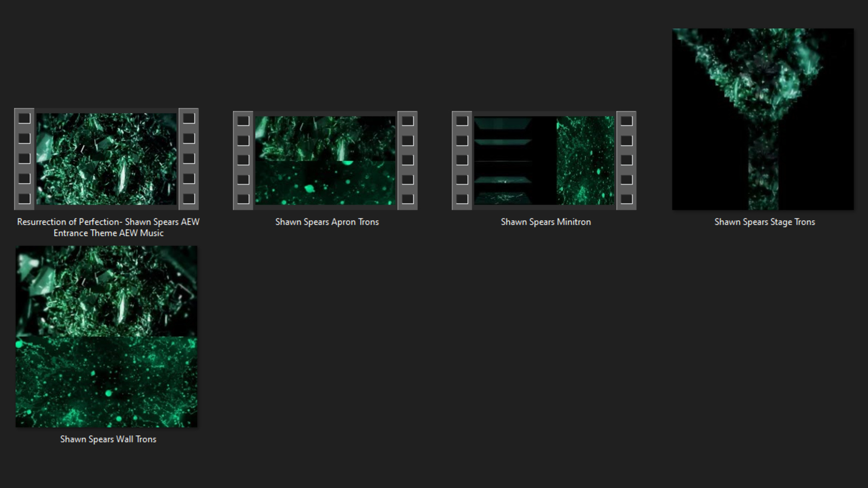The image size is (868, 488).
Task: Select the Shawn Spears Apron Trons video thumbnail
Action: tap(325, 160)
